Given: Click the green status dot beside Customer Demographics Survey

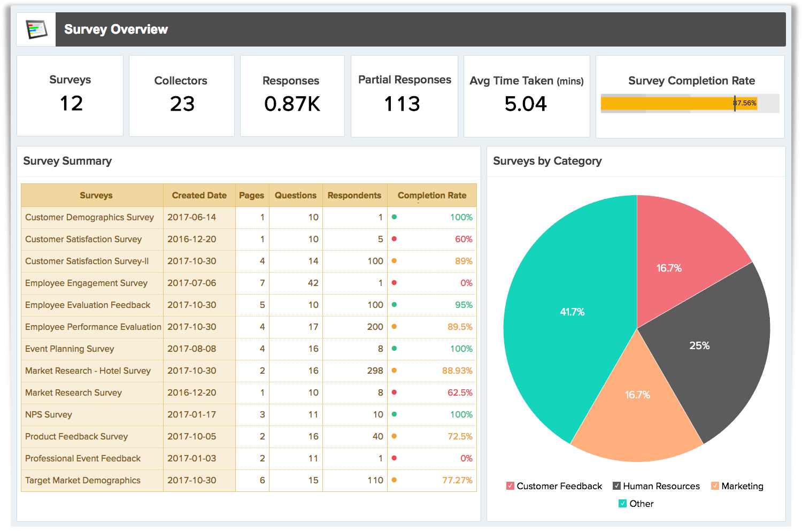Looking at the screenshot, I should (394, 218).
